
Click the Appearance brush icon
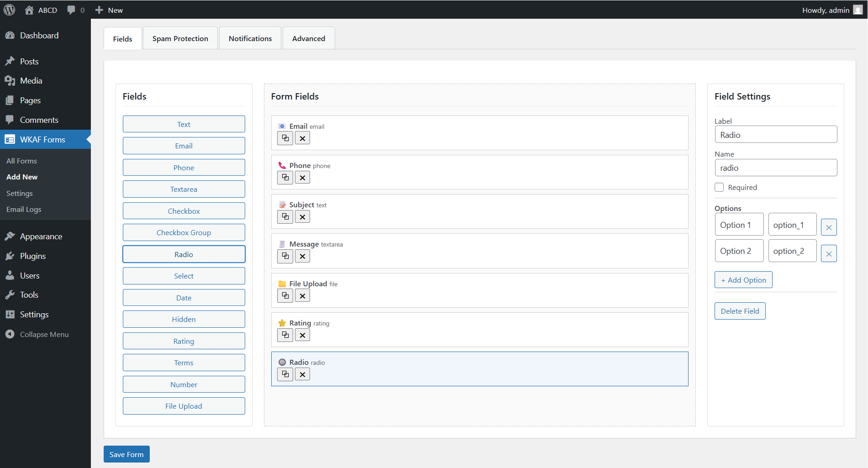(10, 236)
